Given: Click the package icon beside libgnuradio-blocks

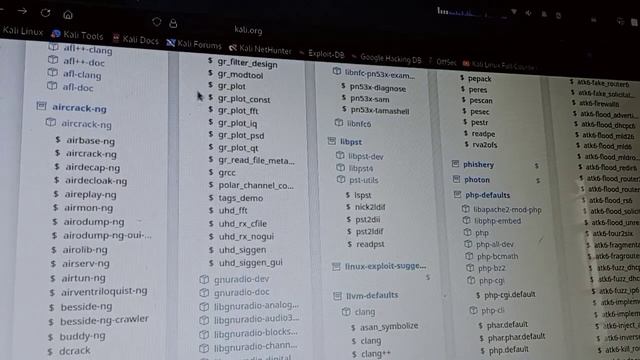Looking at the screenshot, I should click(x=204, y=334).
